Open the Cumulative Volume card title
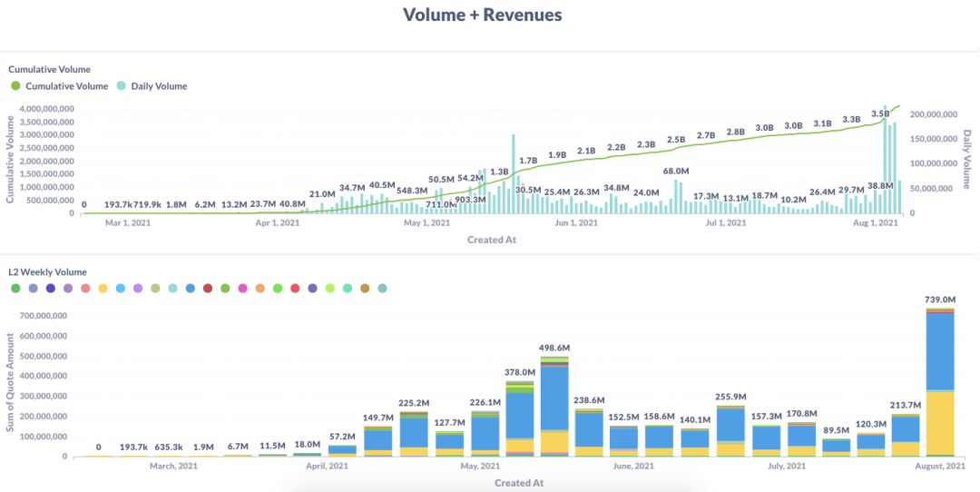980x492 pixels. (49, 69)
